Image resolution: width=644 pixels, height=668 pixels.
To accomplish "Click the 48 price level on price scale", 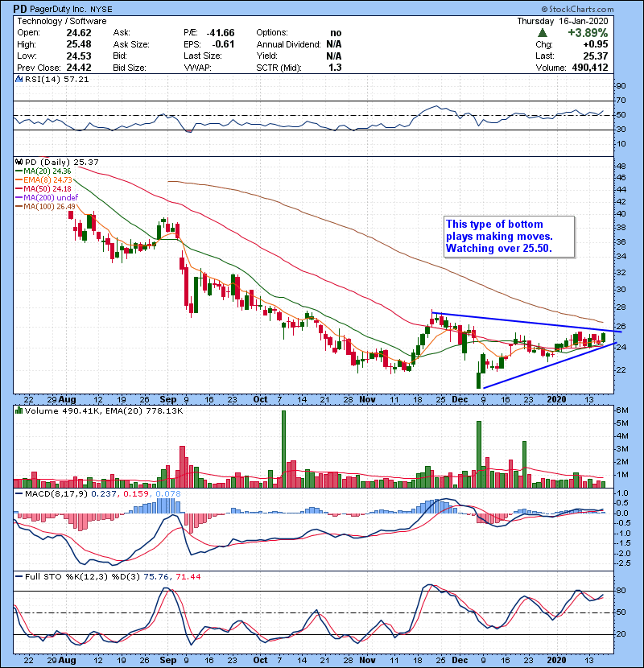I will pyautogui.click(x=621, y=166).
